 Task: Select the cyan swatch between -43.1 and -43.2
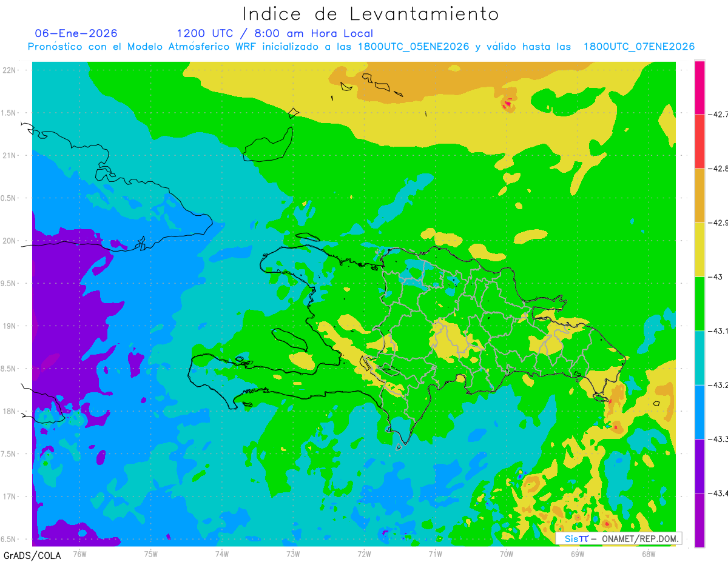(699, 358)
